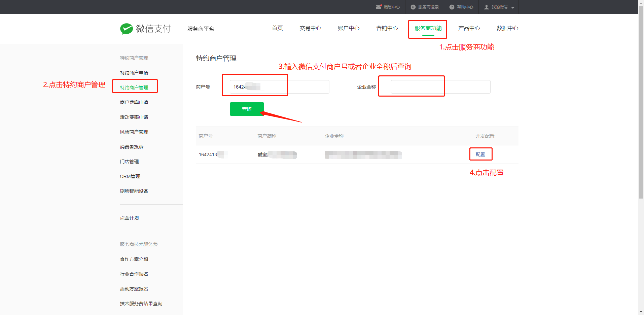Open 消费者投诉 in the sidebar

click(x=132, y=147)
